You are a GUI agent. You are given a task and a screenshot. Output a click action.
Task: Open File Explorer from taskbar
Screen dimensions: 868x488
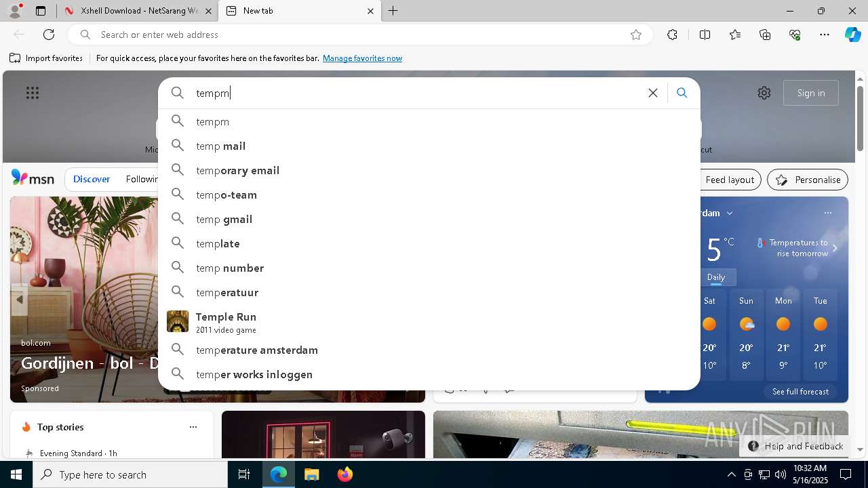coord(312,474)
